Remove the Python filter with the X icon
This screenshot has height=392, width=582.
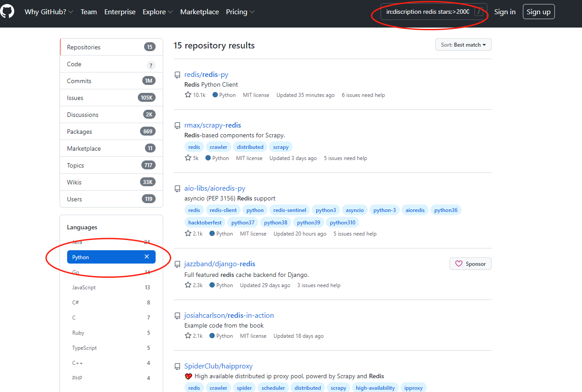point(147,257)
